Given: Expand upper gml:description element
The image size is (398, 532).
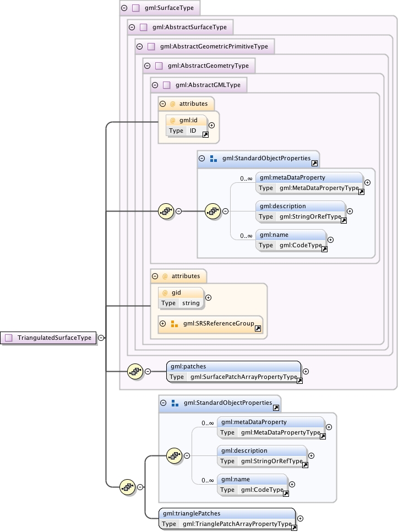Looking at the screenshot, I should point(350,211).
